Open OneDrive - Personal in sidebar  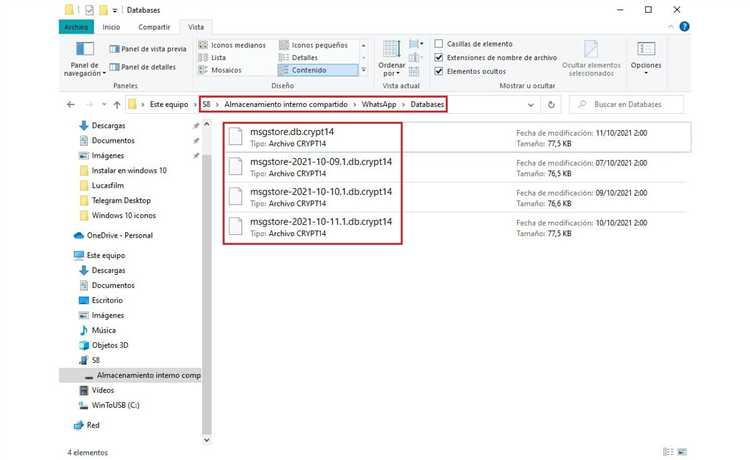coord(119,235)
